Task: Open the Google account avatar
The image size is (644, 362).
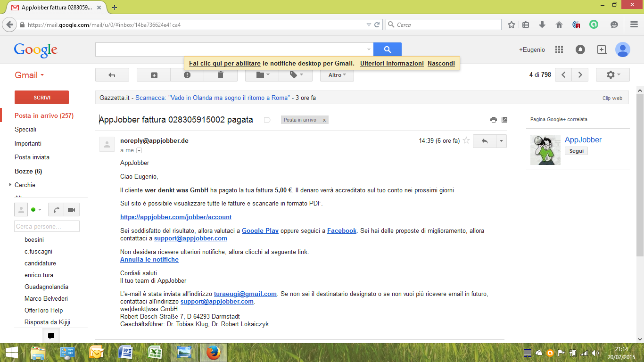Action: [623, 49]
